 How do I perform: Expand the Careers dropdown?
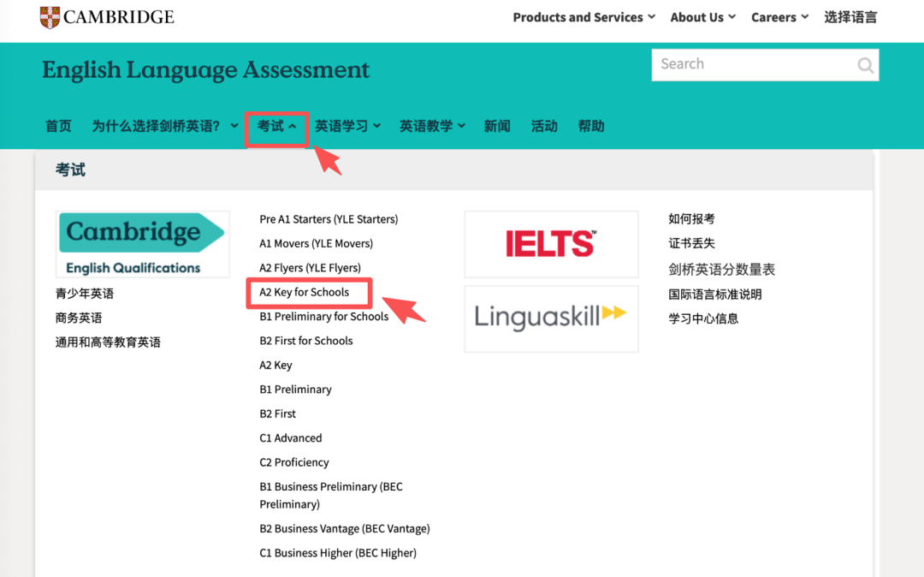click(779, 17)
